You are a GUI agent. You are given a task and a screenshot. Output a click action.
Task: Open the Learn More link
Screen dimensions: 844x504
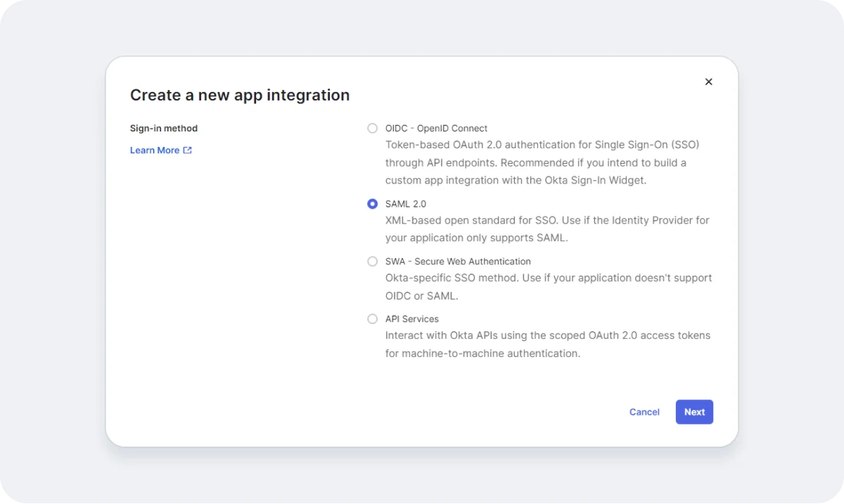click(154, 150)
